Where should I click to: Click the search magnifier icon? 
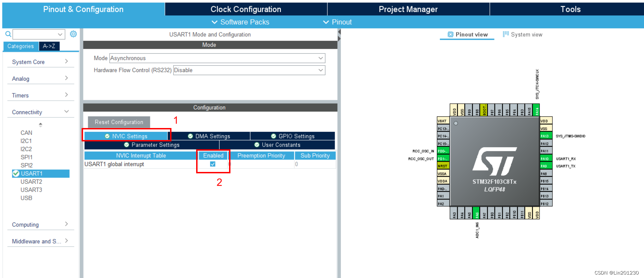(8, 34)
